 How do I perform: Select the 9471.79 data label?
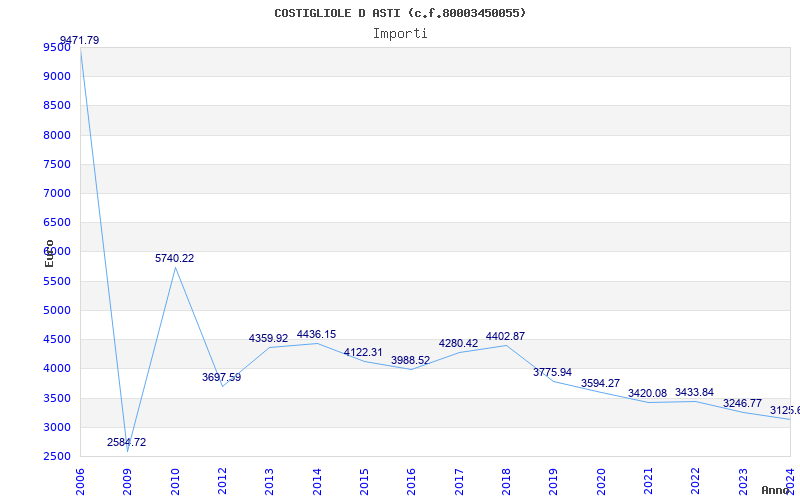[x=80, y=40]
